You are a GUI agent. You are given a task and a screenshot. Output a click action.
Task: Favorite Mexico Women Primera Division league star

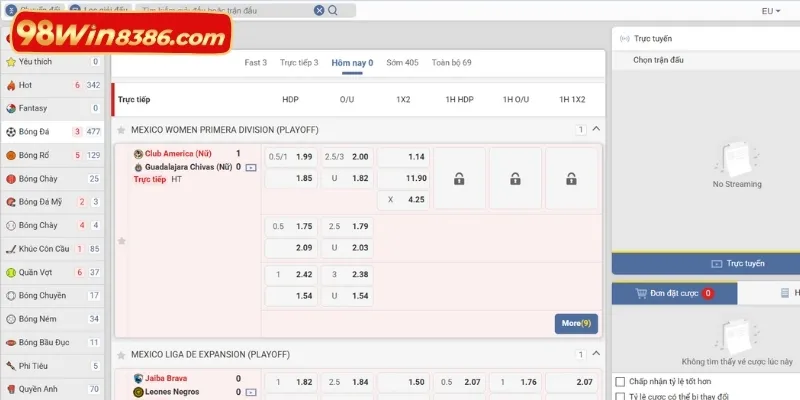(121, 130)
